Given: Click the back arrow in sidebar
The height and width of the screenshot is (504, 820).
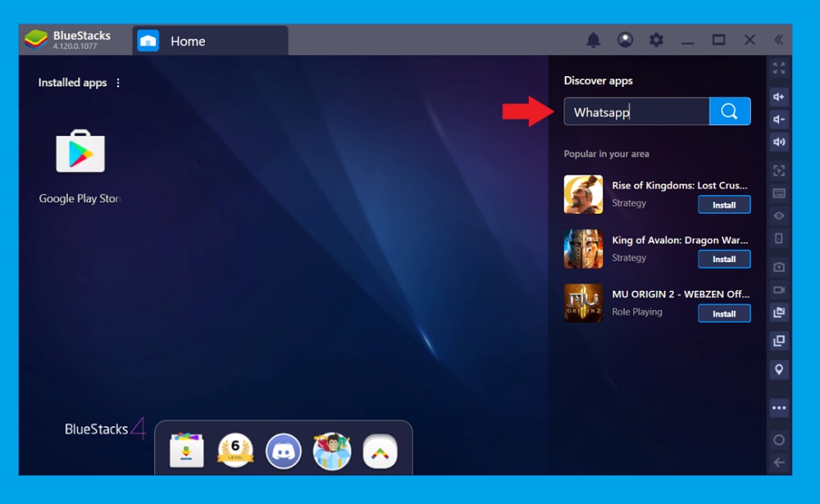Looking at the screenshot, I should [x=779, y=462].
